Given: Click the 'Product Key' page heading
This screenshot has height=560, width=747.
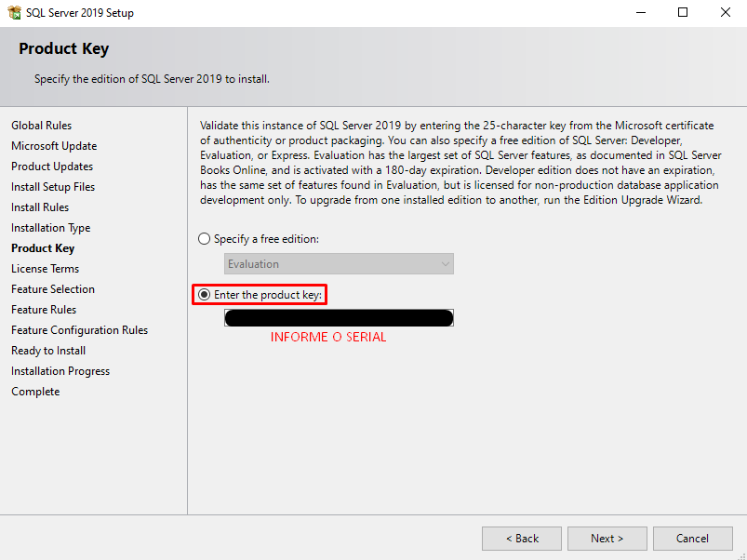Looking at the screenshot, I should pos(64,48).
